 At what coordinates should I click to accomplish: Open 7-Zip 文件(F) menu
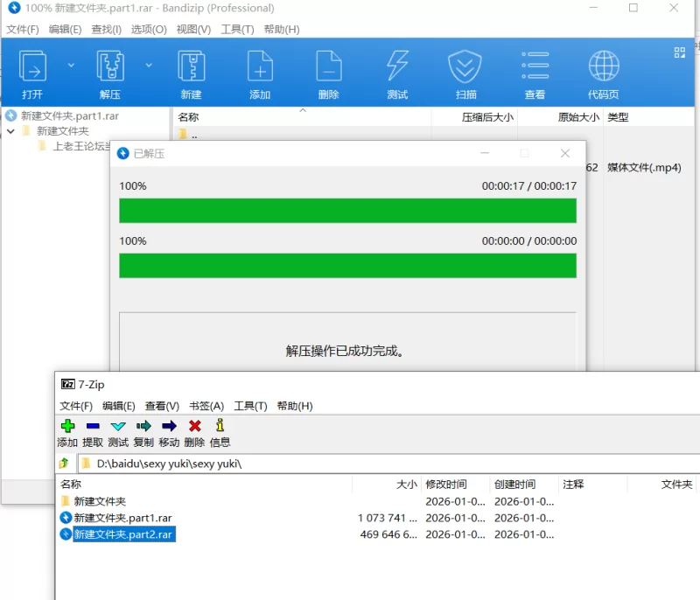pos(76,407)
